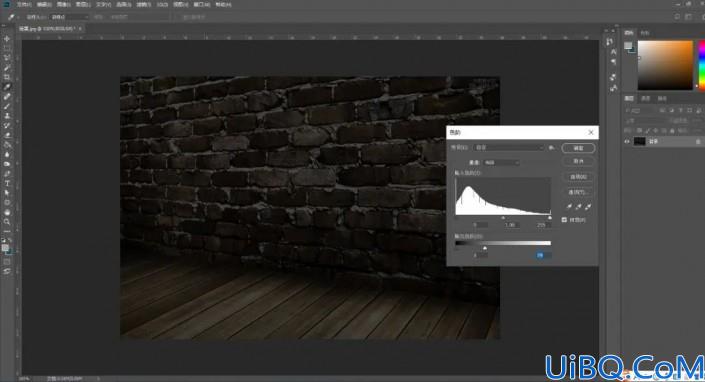The image size is (705, 382).
Task: Toggle the Preview checkbox in Levels
Action: tap(564, 220)
